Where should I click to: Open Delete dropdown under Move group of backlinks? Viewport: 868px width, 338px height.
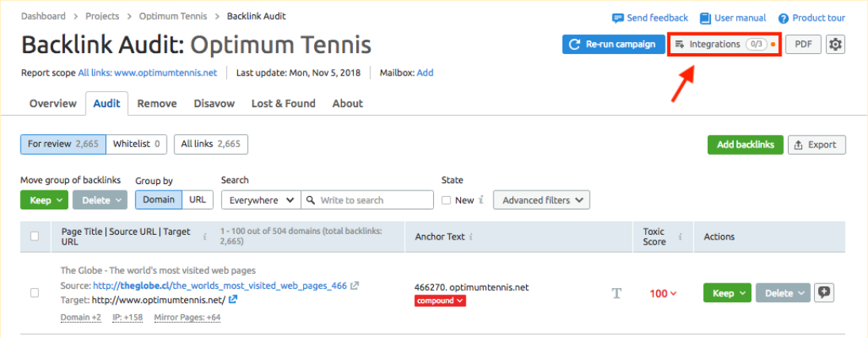coord(100,200)
